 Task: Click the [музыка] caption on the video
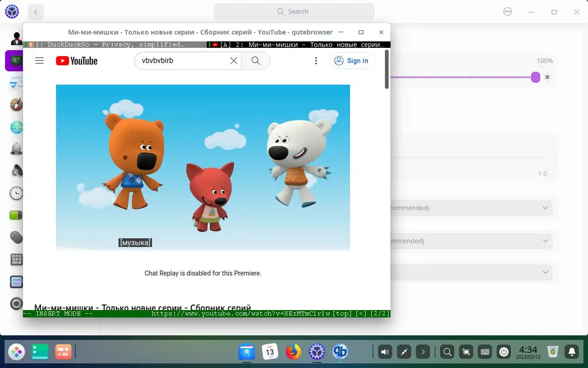click(x=135, y=242)
